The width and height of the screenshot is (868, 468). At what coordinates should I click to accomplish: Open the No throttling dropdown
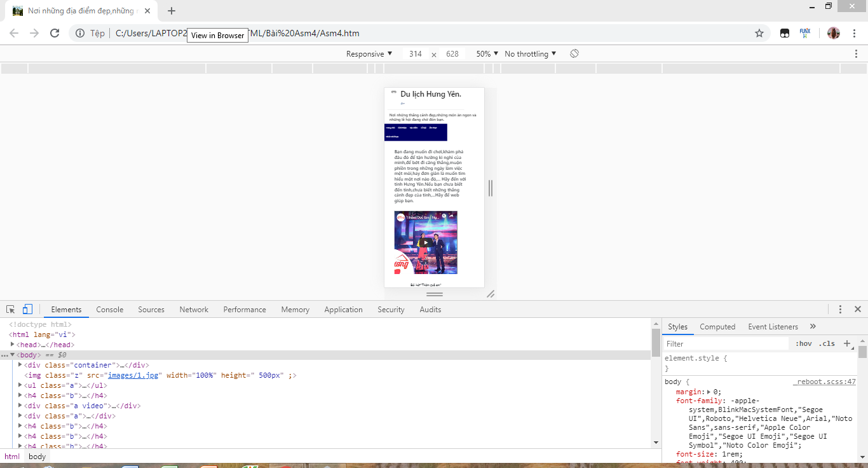[530, 54]
